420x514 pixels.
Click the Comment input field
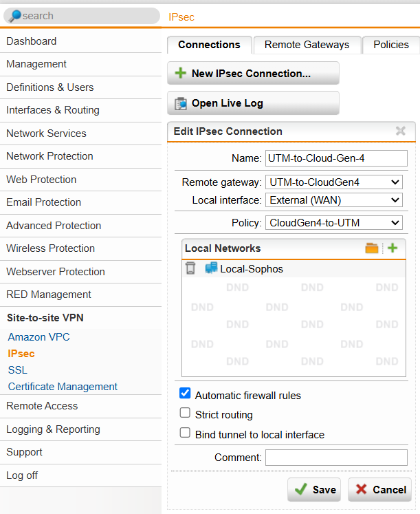pos(336,458)
